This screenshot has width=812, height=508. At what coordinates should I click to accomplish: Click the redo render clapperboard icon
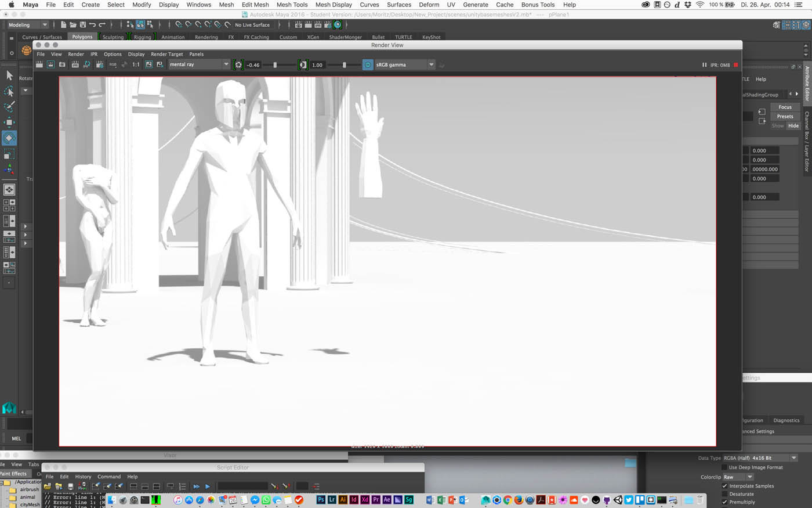[x=39, y=64]
